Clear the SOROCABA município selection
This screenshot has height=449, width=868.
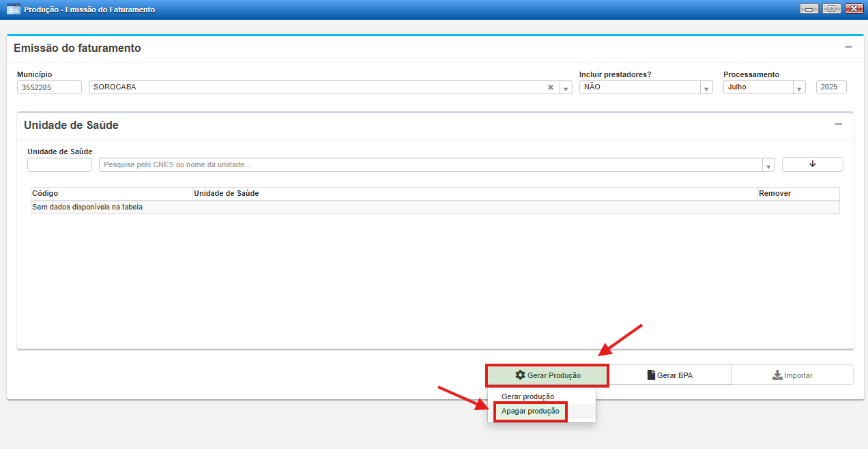click(551, 87)
